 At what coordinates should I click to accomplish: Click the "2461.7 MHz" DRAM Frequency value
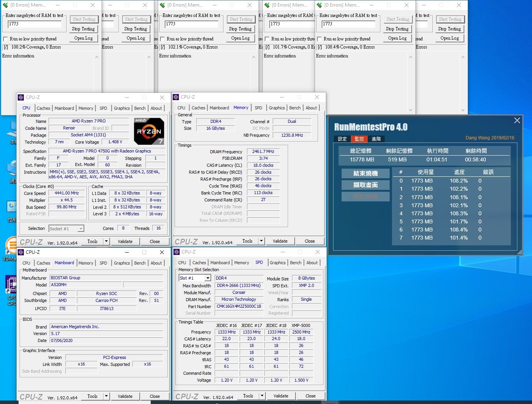coord(263,152)
